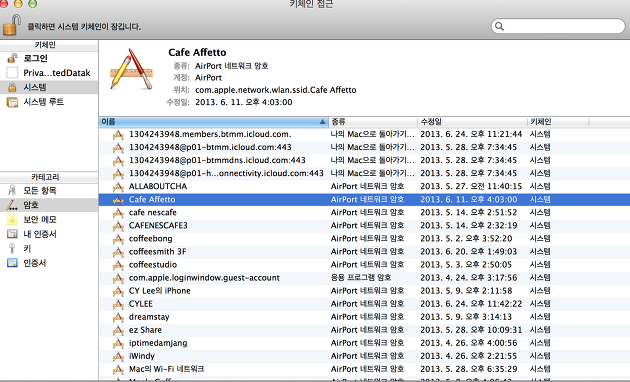Select the 로그인 keychain

[x=49, y=58]
